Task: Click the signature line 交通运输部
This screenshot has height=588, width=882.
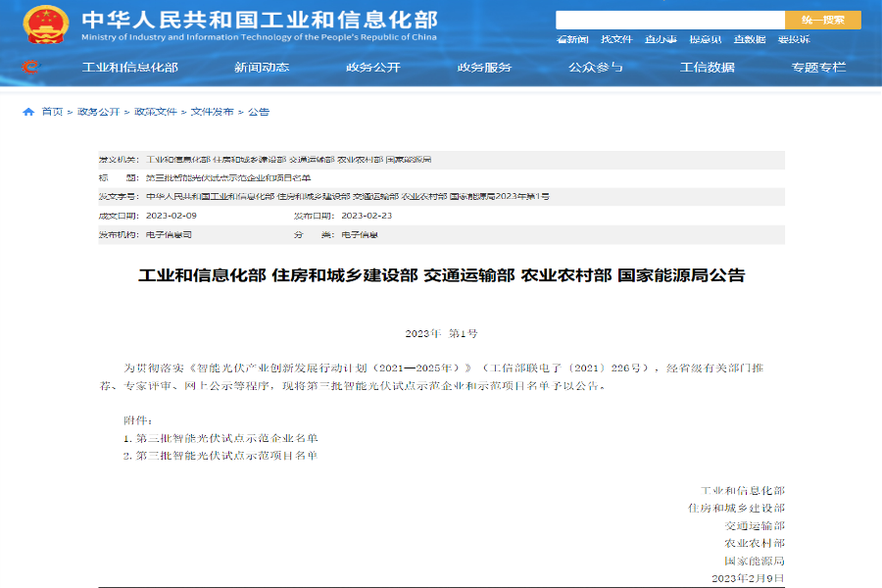Action: click(x=755, y=525)
